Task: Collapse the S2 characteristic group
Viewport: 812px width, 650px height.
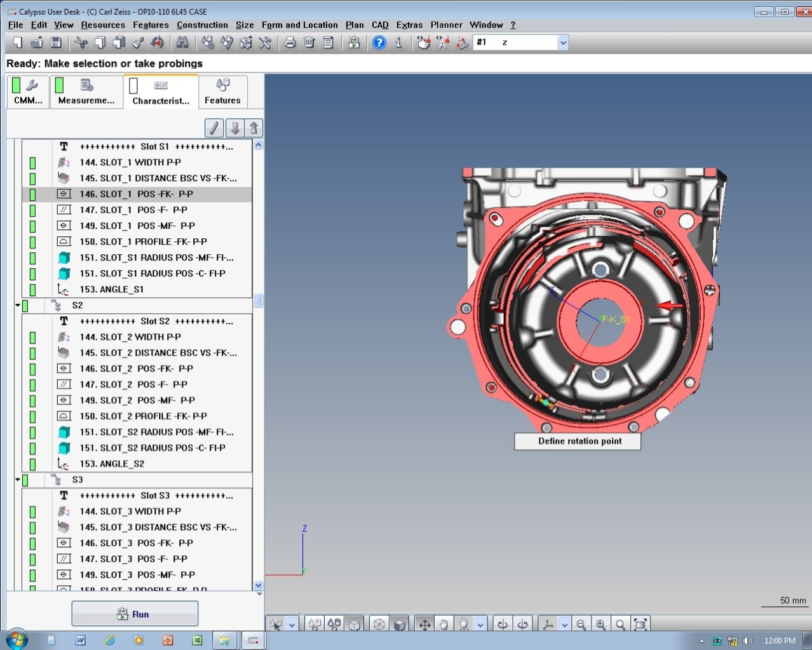Action: tap(17, 305)
